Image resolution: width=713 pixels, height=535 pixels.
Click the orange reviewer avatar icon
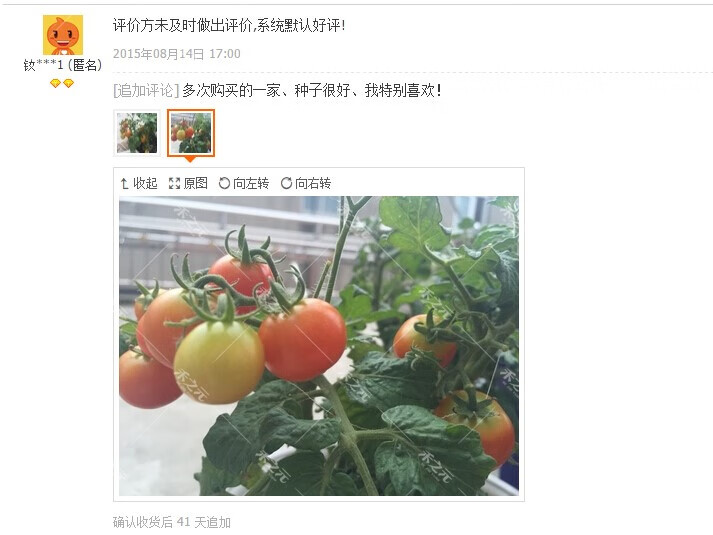tap(63, 35)
